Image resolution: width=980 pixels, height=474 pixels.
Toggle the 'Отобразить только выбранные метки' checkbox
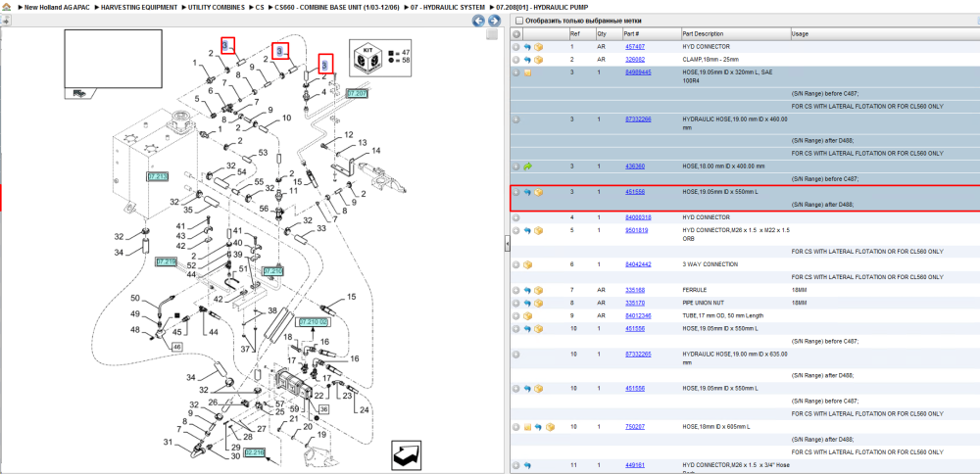click(518, 21)
